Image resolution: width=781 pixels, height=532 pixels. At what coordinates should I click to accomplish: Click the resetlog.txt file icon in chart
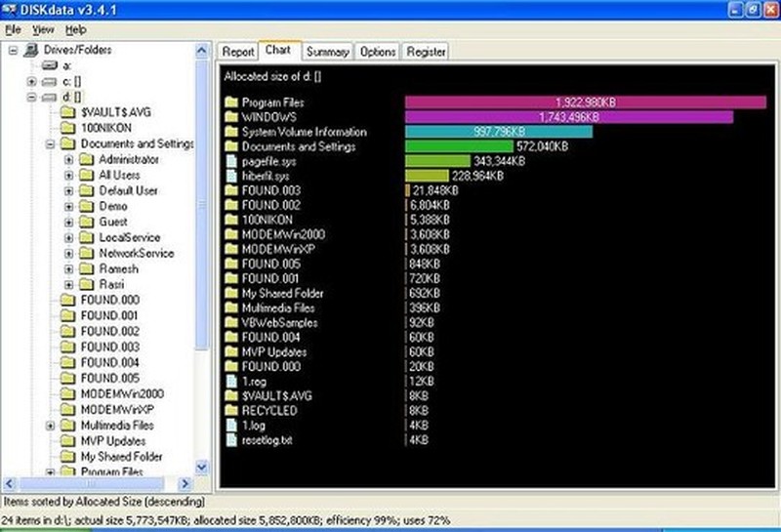[231, 440]
